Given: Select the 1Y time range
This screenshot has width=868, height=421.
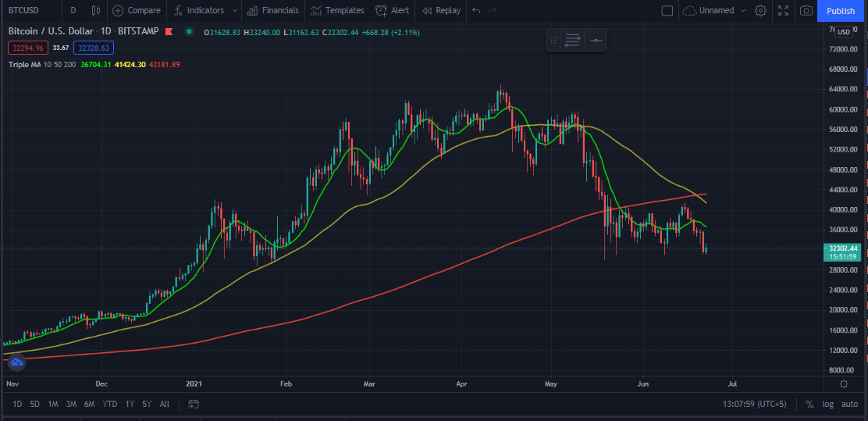Looking at the screenshot, I should click(x=130, y=405).
